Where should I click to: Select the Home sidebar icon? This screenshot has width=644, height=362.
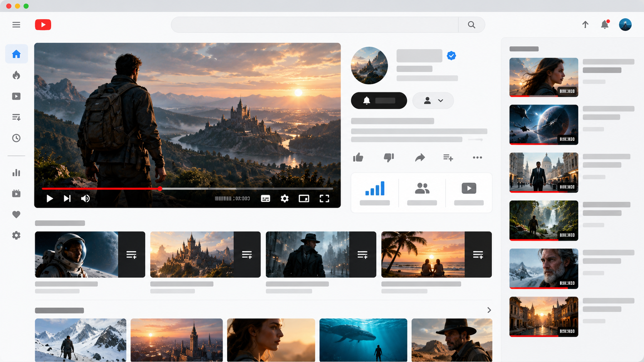pyautogui.click(x=16, y=54)
